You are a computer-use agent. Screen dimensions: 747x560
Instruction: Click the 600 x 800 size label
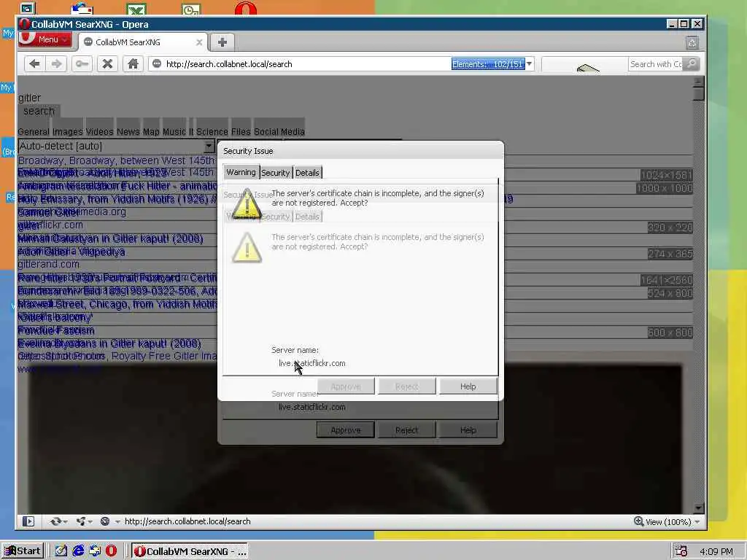click(x=670, y=332)
